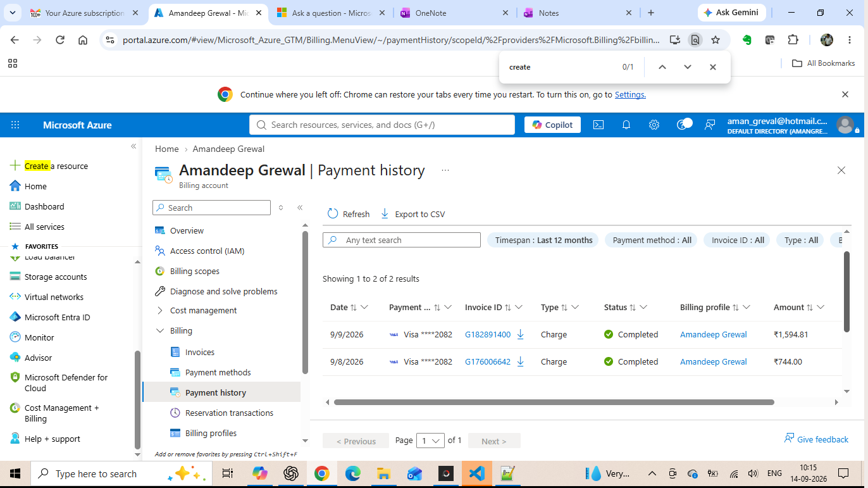The height and width of the screenshot is (488, 868).
Task: Open the page number dropdown
Action: 430,441
